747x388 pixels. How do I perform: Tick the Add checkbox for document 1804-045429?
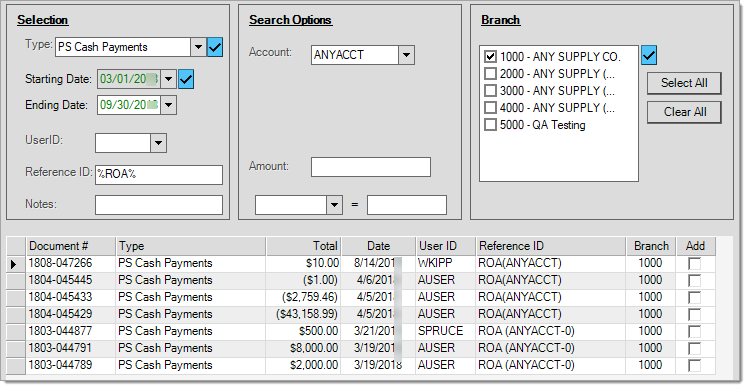(x=695, y=315)
